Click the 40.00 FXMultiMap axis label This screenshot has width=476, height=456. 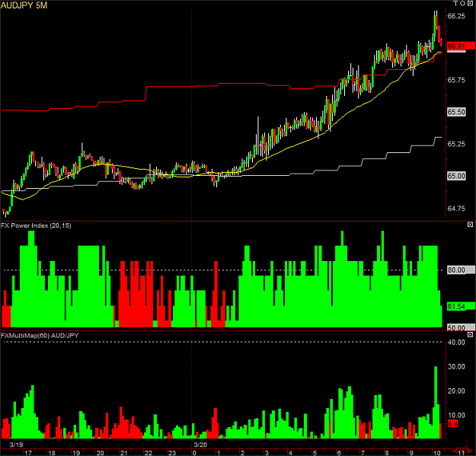456,343
